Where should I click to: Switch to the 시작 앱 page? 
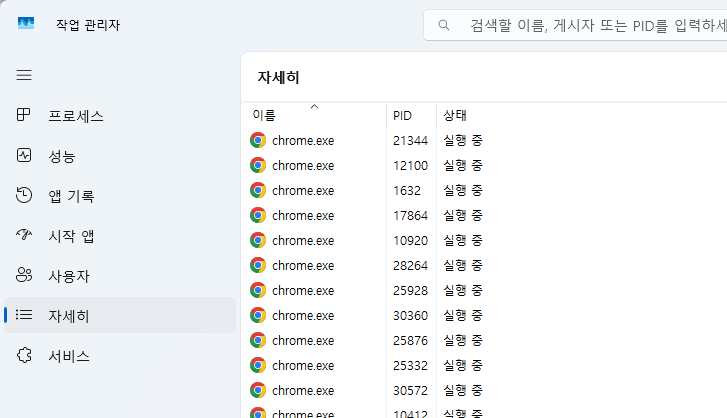pos(120,235)
